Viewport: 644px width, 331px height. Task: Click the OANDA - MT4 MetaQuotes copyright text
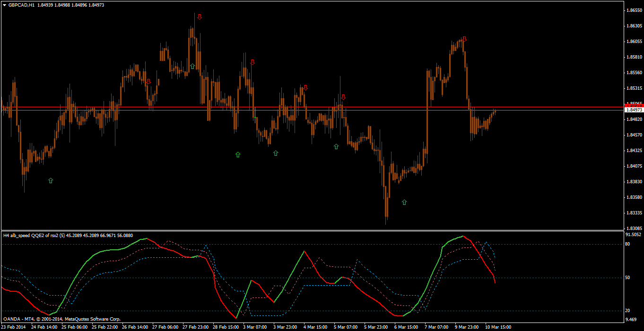pyautogui.click(x=61, y=319)
